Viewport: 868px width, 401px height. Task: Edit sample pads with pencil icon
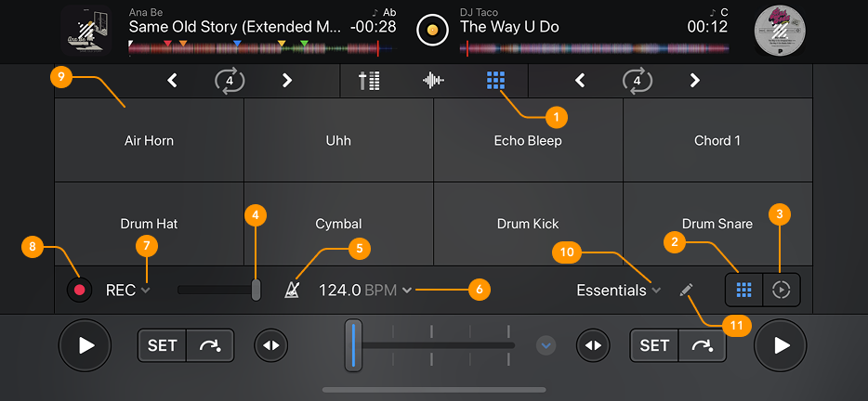coord(686,291)
